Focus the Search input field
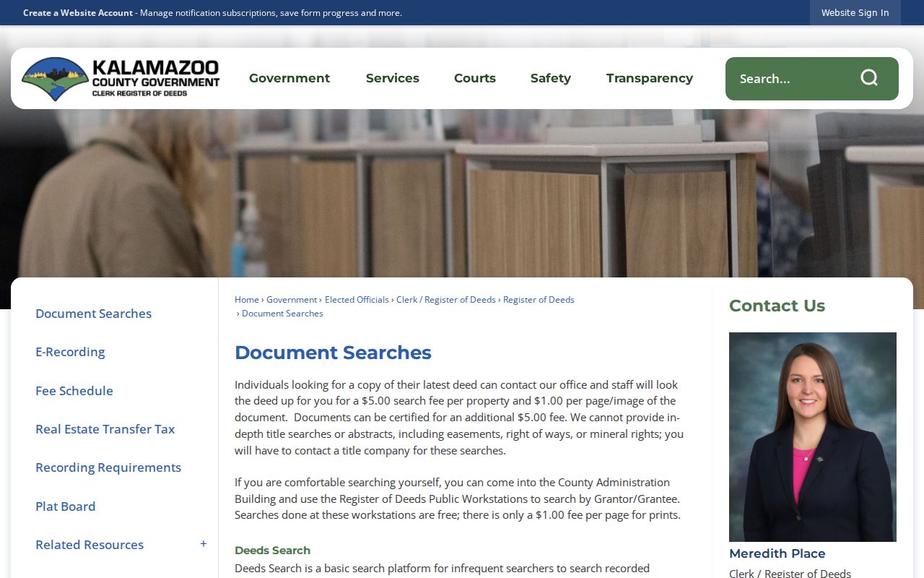Image resolution: width=924 pixels, height=578 pixels. click(x=794, y=79)
